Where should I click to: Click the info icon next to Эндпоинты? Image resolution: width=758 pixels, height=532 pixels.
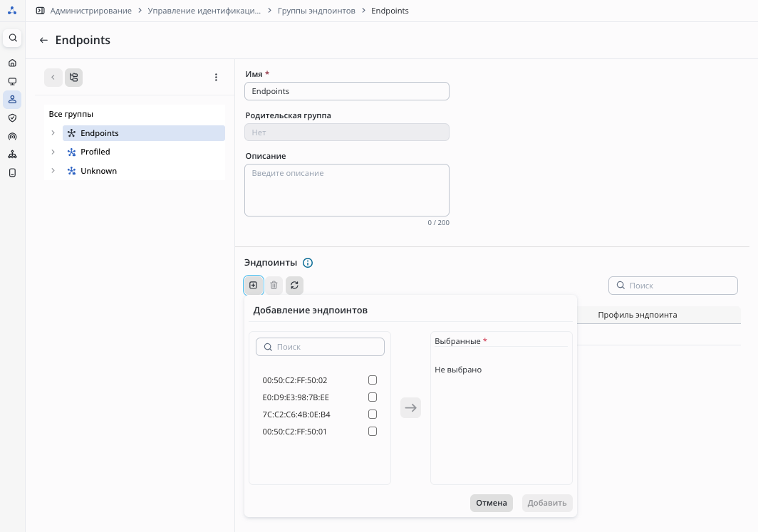point(308,263)
